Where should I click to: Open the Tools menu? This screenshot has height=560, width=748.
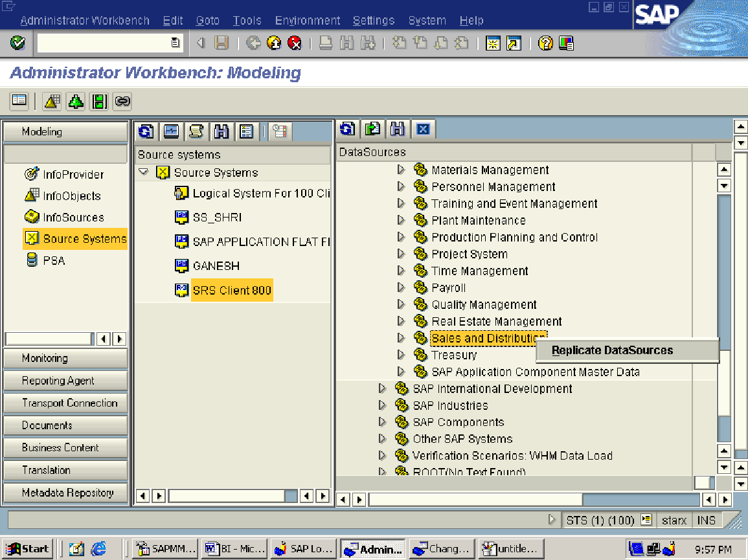pyautogui.click(x=247, y=21)
